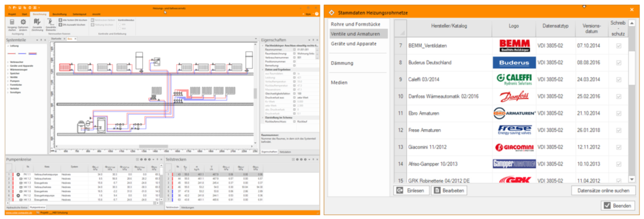Click the BEMM logo in row 7
This screenshot has height=219, width=644.
click(x=514, y=45)
